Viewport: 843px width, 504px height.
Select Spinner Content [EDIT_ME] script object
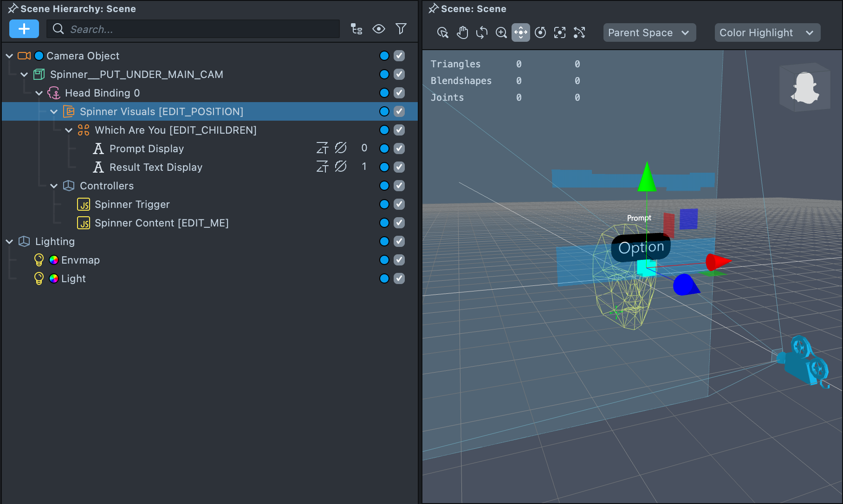[x=161, y=223]
